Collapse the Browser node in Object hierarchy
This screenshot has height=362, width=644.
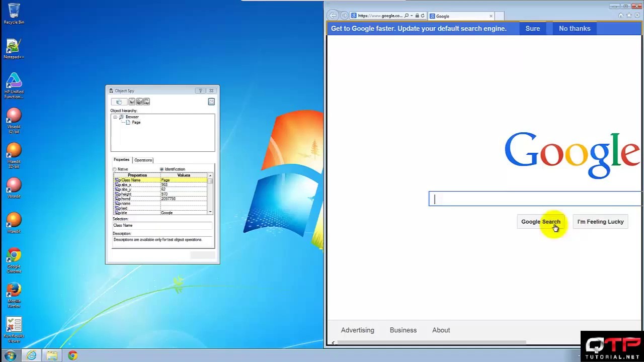click(x=115, y=117)
